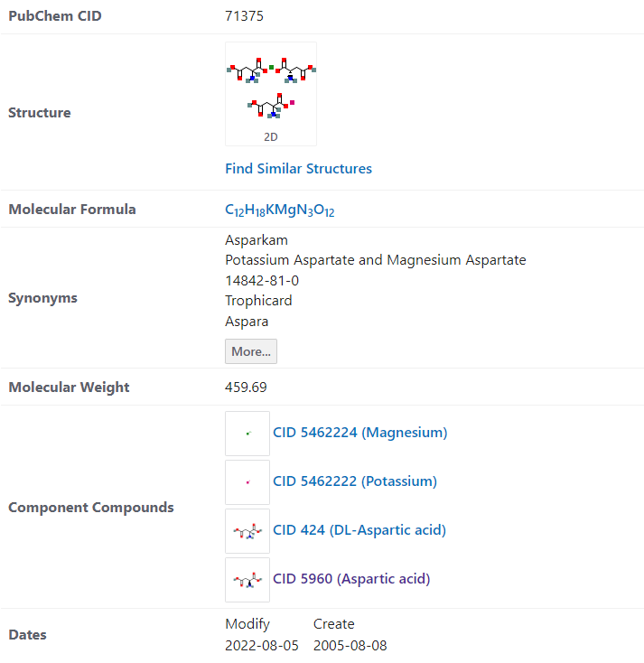Click the Magnesium component structure thumbnail
The height and width of the screenshot is (663, 644).
tap(247, 434)
